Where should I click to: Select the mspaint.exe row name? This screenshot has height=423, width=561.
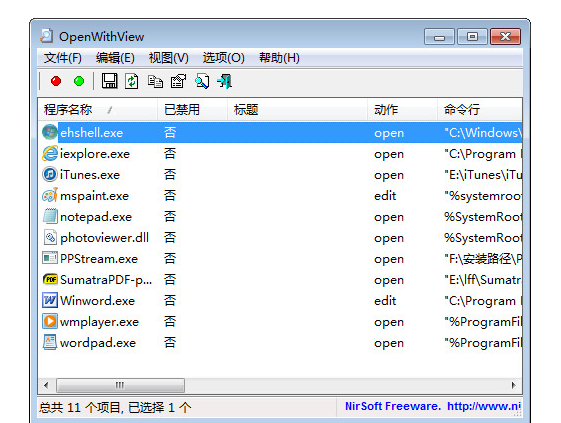click(x=94, y=196)
